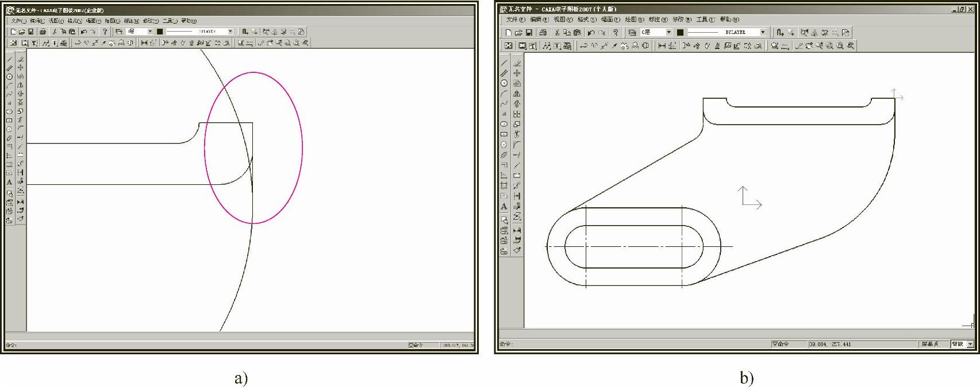The width and height of the screenshot is (980, 387).
Task: Open 0层 layer dropdown in right window
Action: (669, 33)
